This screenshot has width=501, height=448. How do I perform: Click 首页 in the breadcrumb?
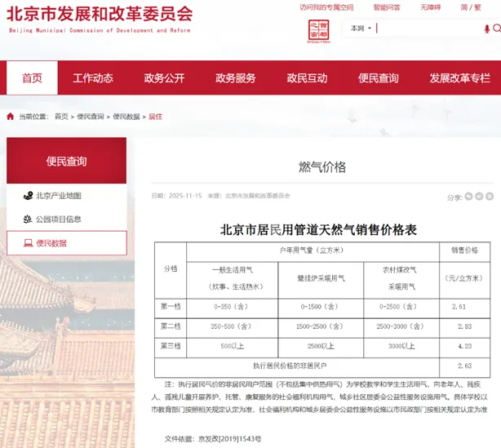61,117
